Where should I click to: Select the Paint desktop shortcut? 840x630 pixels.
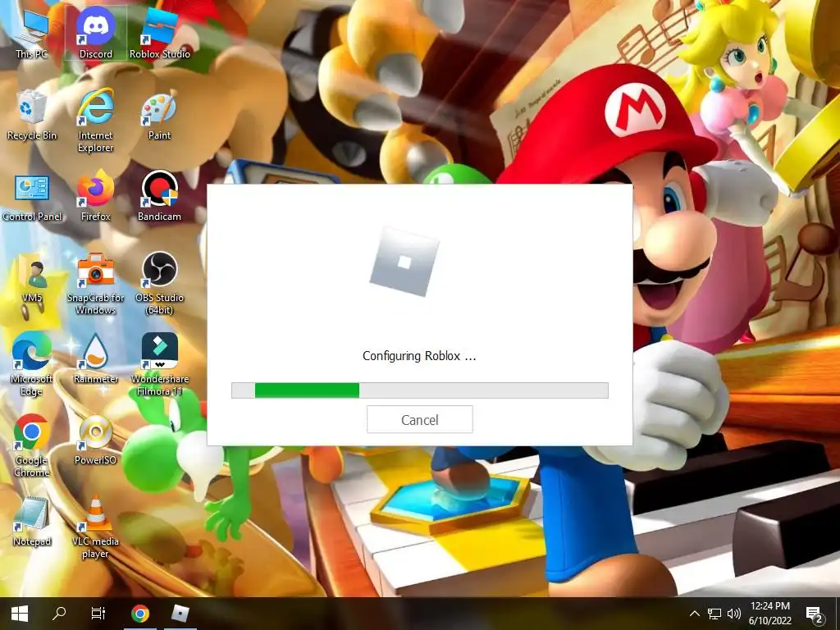tap(160, 116)
